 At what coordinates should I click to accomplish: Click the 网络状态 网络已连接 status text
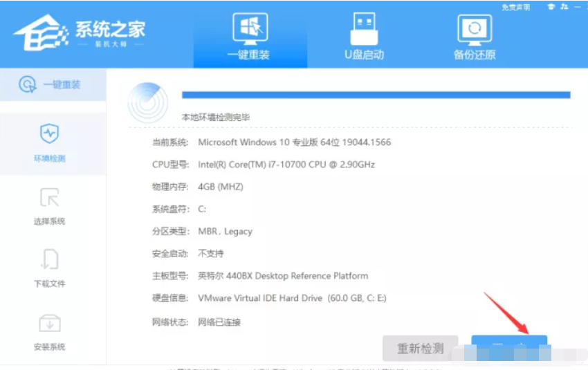click(219, 322)
